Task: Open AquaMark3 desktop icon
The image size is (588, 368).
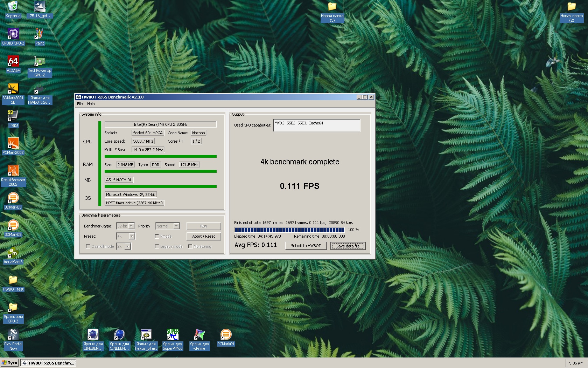Action: pos(13,255)
